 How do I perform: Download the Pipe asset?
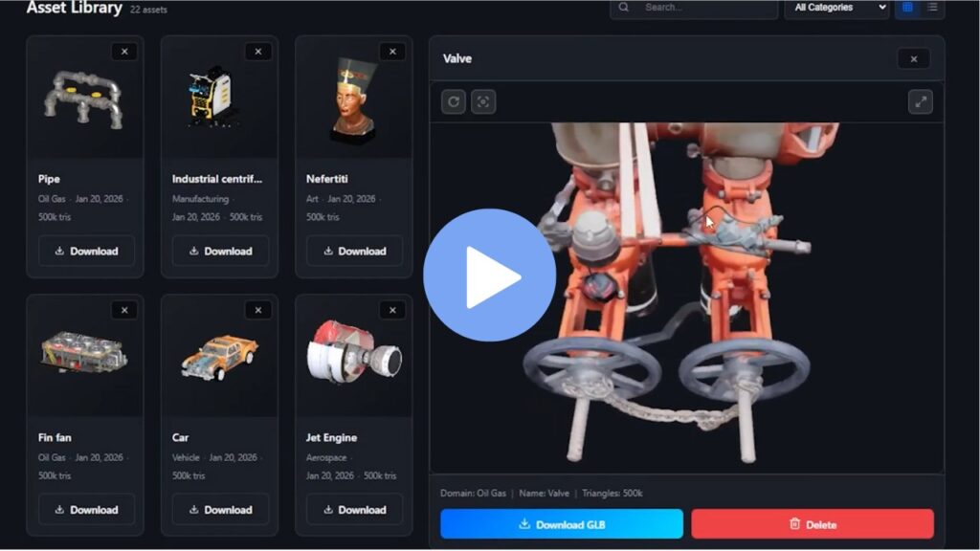pos(86,252)
